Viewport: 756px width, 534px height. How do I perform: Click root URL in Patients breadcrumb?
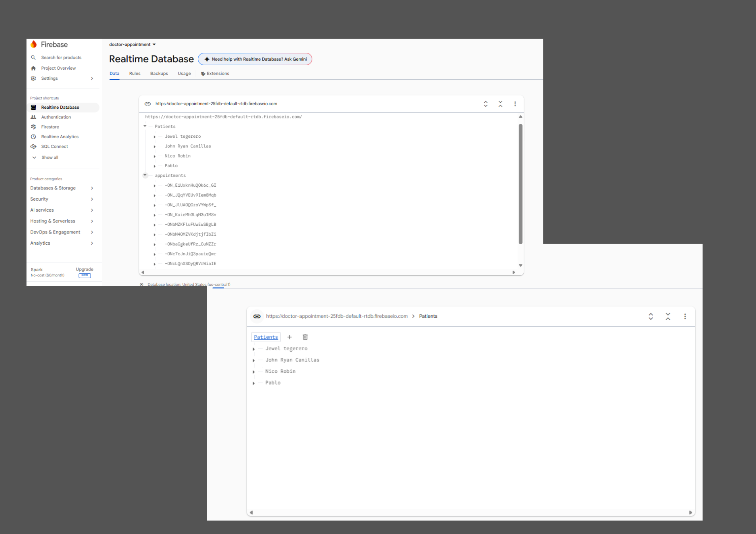(x=337, y=316)
